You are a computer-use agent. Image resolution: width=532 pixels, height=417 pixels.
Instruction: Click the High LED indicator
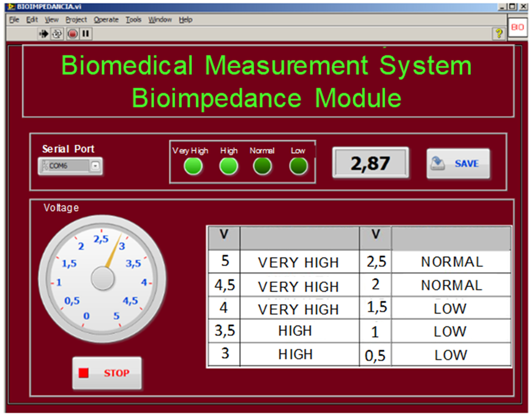click(229, 166)
